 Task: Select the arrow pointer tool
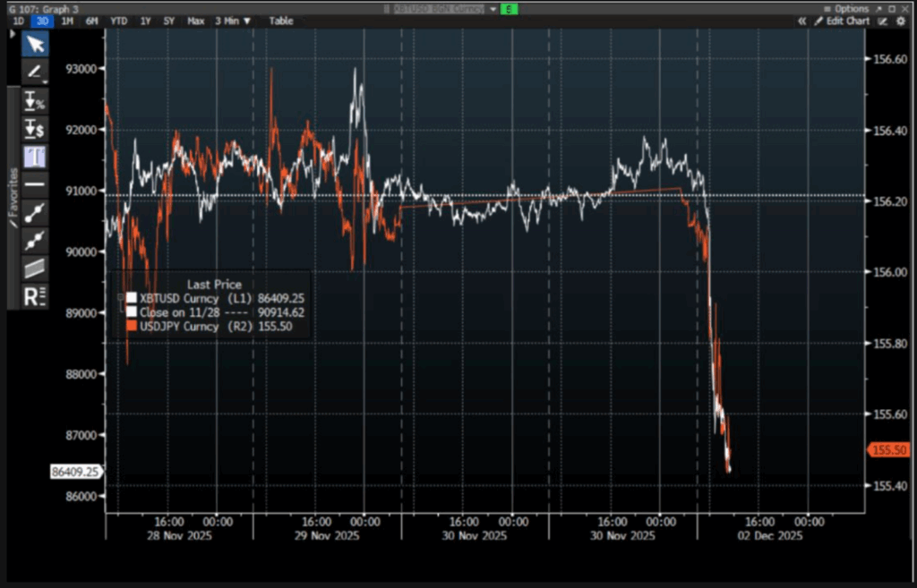[x=35, y=44]
